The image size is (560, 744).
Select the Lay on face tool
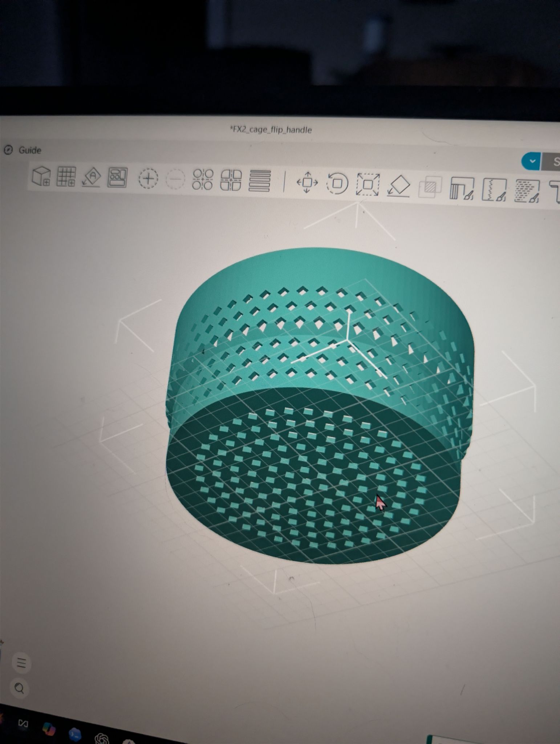tap(399, 186)
